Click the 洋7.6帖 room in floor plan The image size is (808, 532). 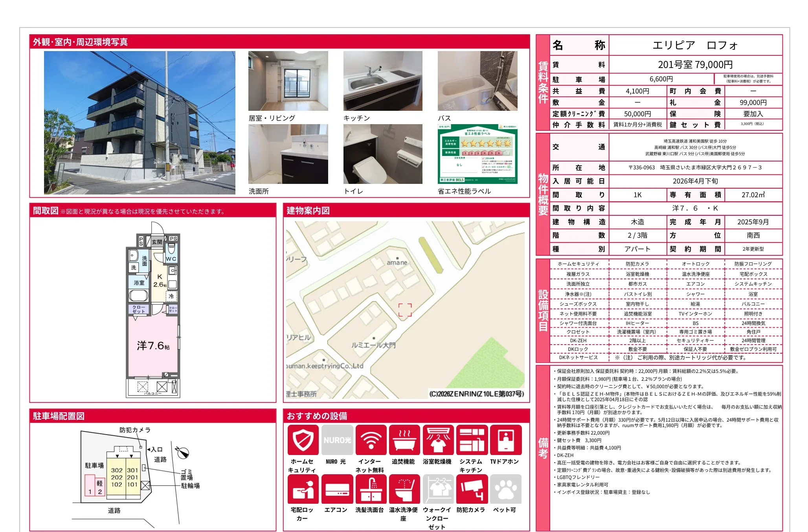[x=153, y=345]
